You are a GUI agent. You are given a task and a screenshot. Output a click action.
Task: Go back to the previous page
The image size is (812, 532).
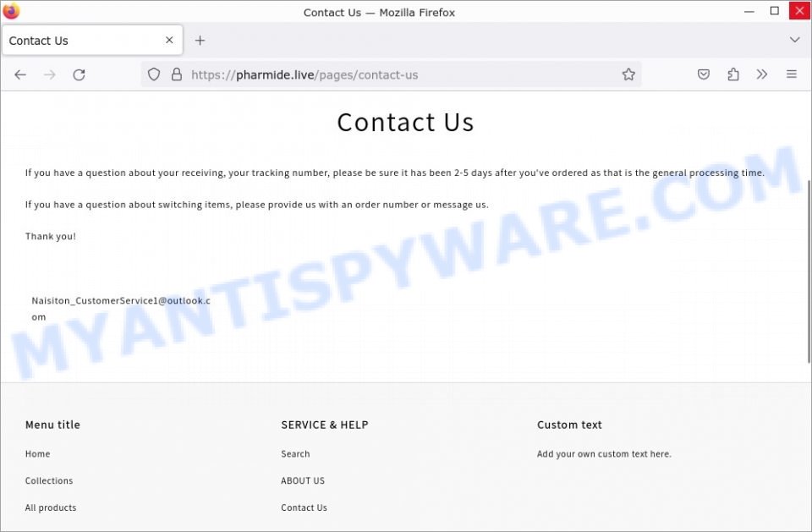(20, 75)
